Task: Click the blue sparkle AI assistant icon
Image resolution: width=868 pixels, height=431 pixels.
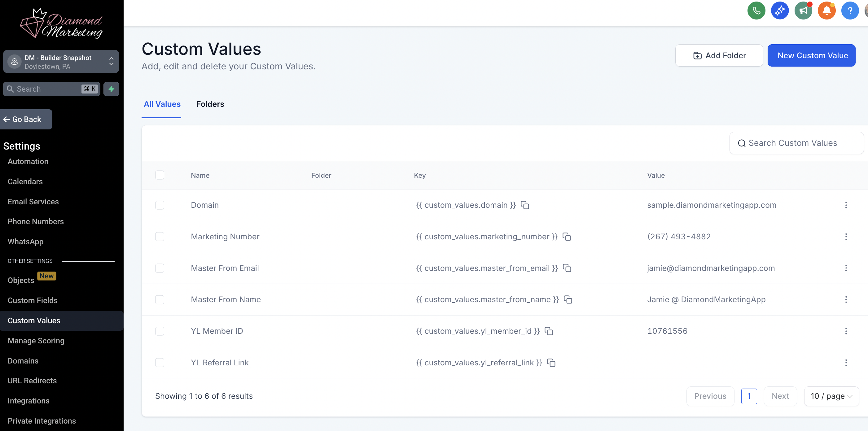Action: (780, 11)
